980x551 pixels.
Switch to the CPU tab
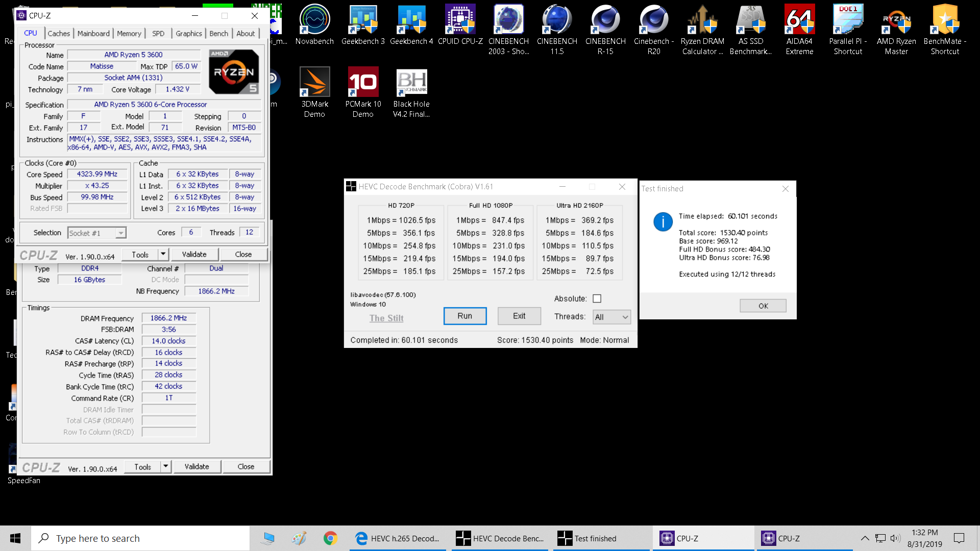(x=31, y=33)
